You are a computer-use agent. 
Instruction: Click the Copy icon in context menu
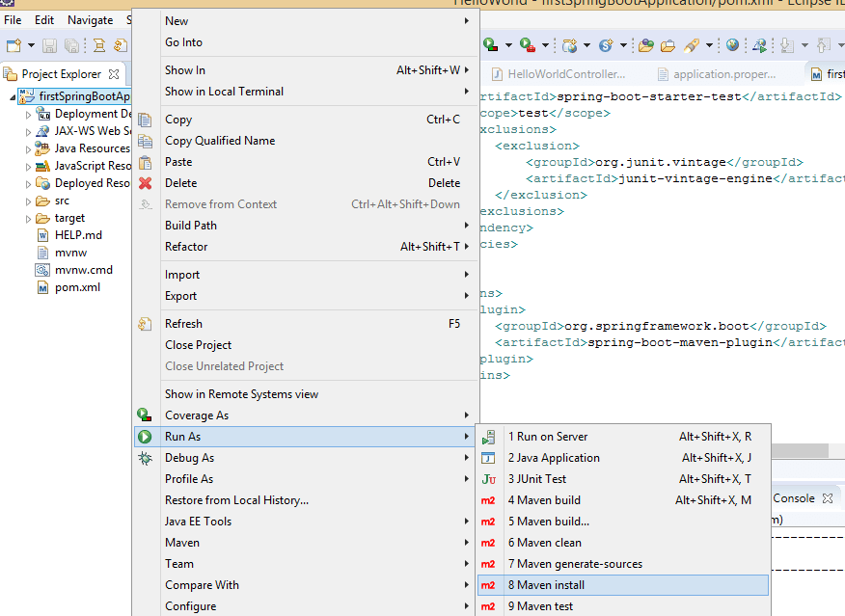click(145, 120)
